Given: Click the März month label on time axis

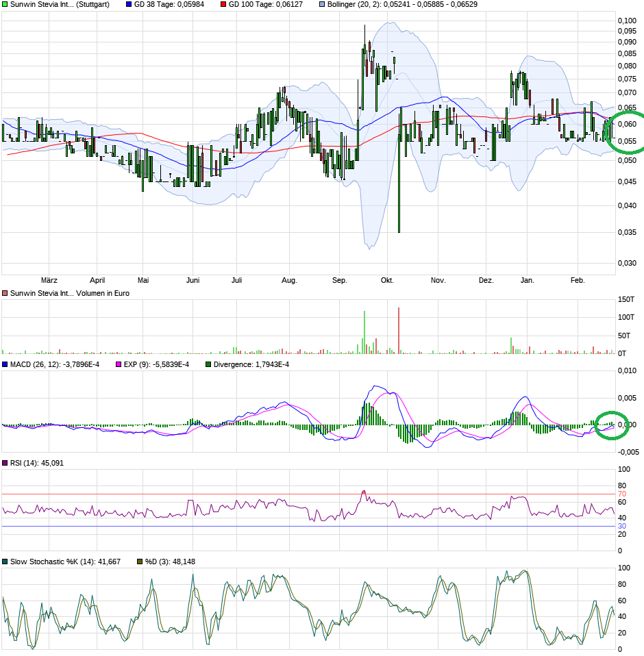Looking at the screenshot, I should [49, 280].
